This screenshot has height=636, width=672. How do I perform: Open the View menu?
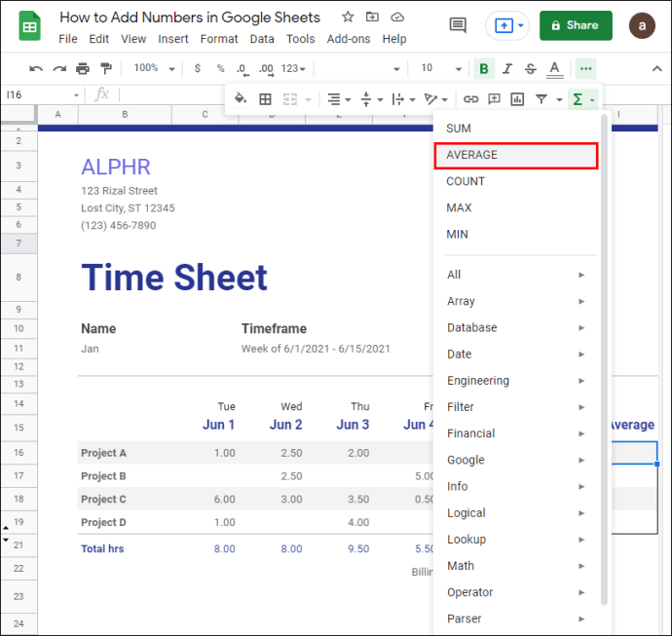tap(133, 39)
